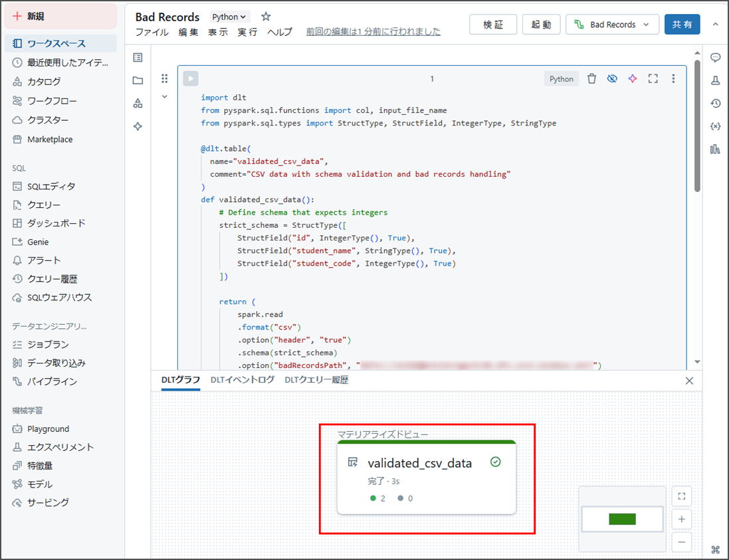729x560 pixels.
Task: Collapse the notebook header with top-right chevron
Action: tap(715, 25)
